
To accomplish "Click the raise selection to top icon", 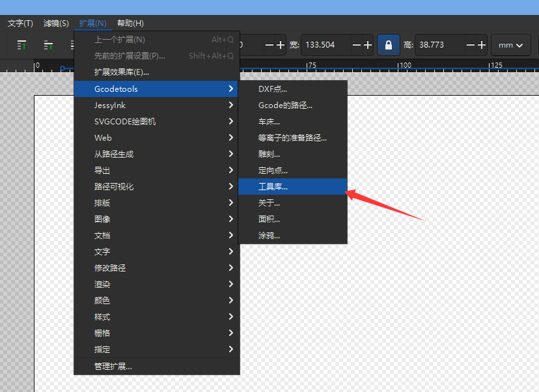I will point(22,45).
